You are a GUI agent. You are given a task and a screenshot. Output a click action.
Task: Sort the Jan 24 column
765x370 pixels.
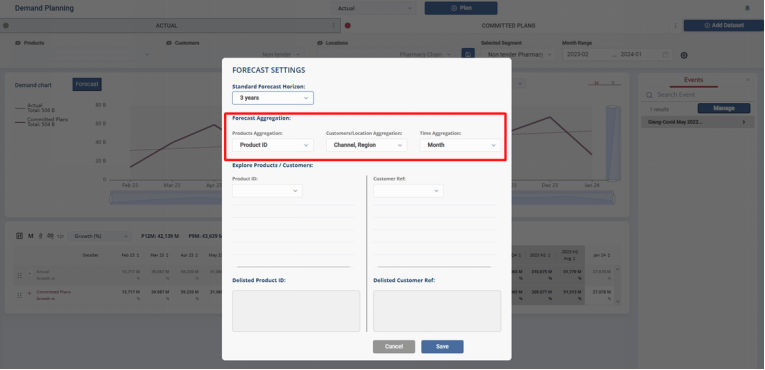[608, 255]
